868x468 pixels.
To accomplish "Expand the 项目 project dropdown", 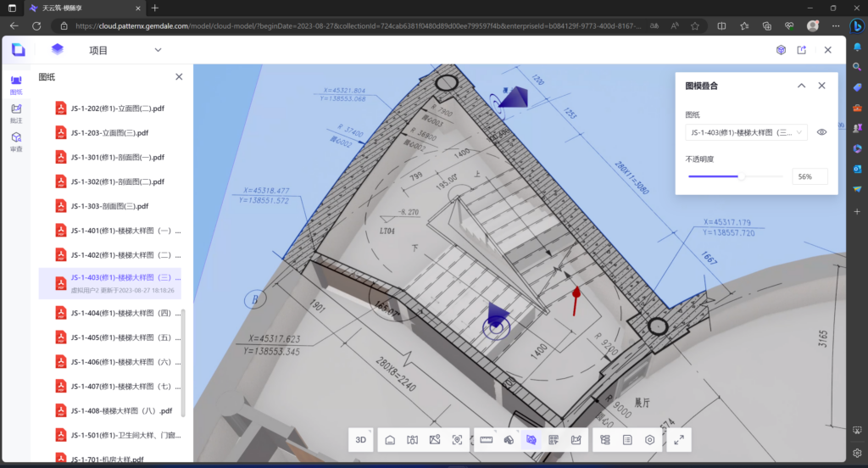I will coord(158,50).
